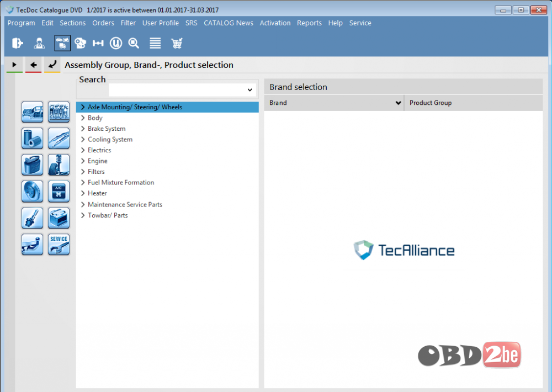Click the curved return arrow button
The image size is (552, 392).
point(52,65)
